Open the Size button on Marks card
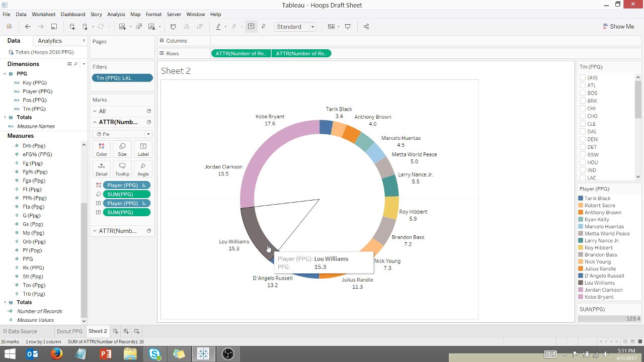Screen dimensions: 644x362 point(122,149)
